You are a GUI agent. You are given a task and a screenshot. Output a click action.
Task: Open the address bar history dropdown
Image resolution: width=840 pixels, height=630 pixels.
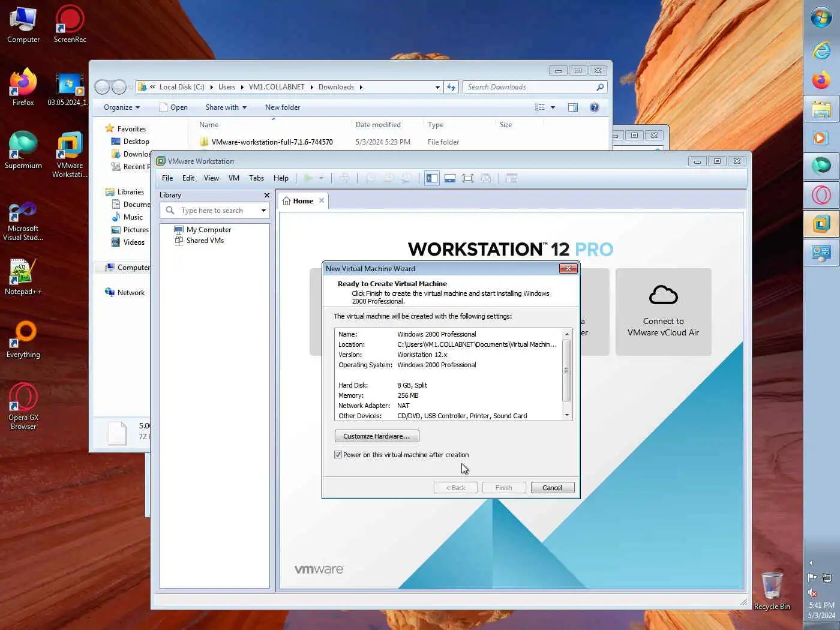point(437,87)
